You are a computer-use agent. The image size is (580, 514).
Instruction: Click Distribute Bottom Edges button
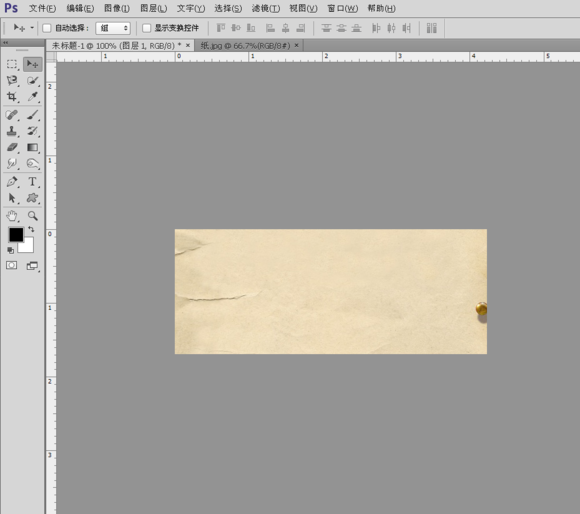click(x=357, y=28)
